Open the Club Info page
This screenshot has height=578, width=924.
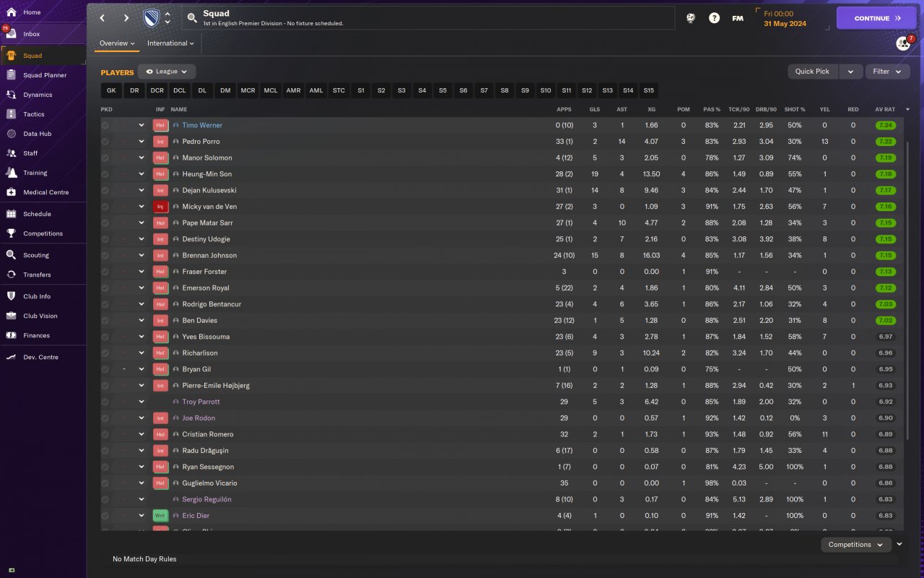pos(43,296)
